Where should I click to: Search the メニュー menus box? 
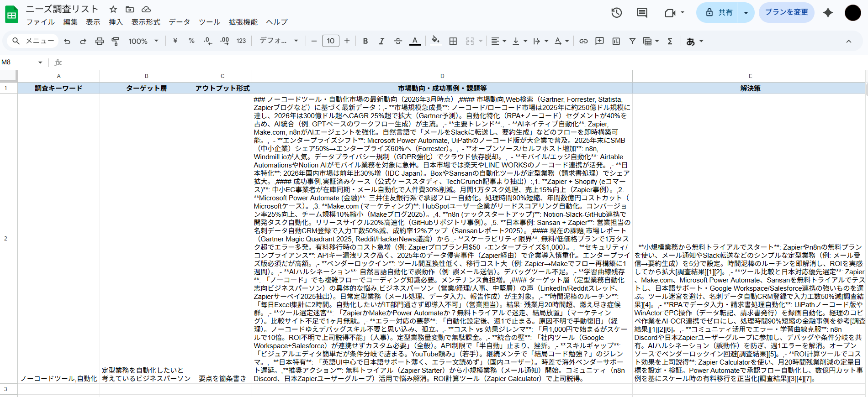[33, 41]
